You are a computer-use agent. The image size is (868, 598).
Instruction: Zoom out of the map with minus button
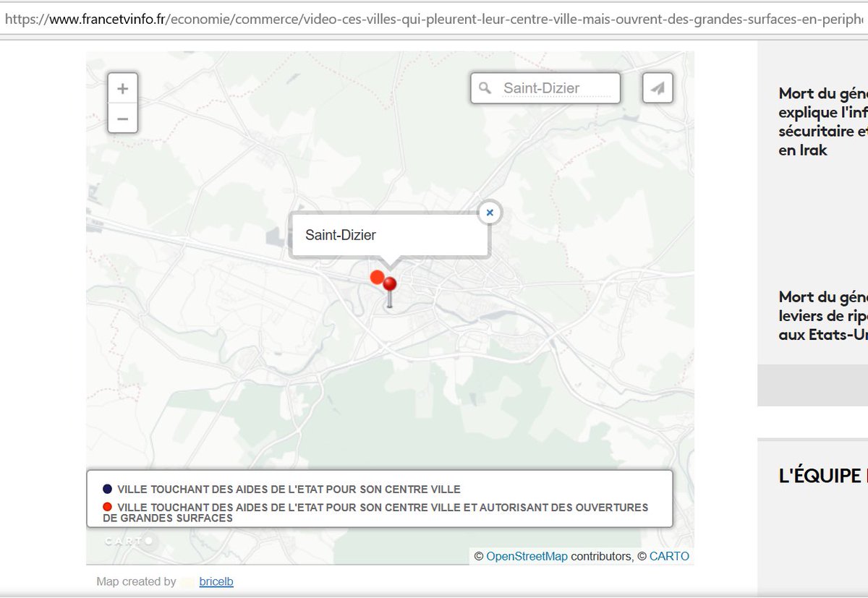(123, 118)
